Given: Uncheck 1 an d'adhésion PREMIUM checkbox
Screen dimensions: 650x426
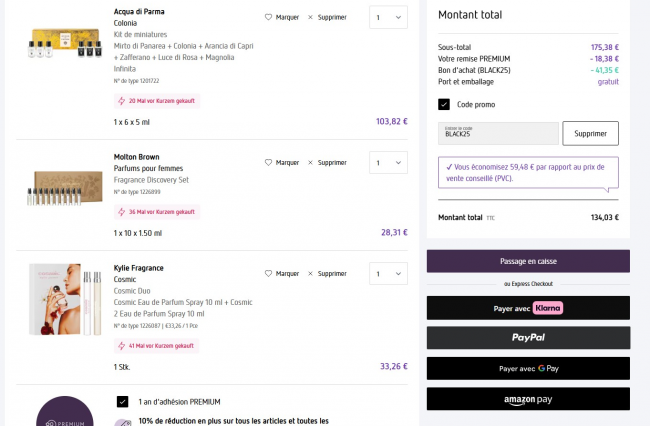Looking at the screenshot, I should [x=122, y=401].
